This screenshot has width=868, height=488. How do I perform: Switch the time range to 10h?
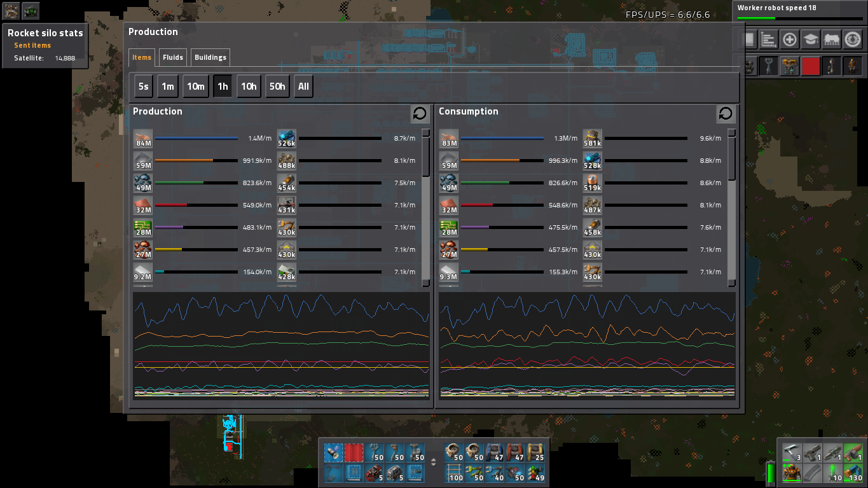click(x=249, y=87)
